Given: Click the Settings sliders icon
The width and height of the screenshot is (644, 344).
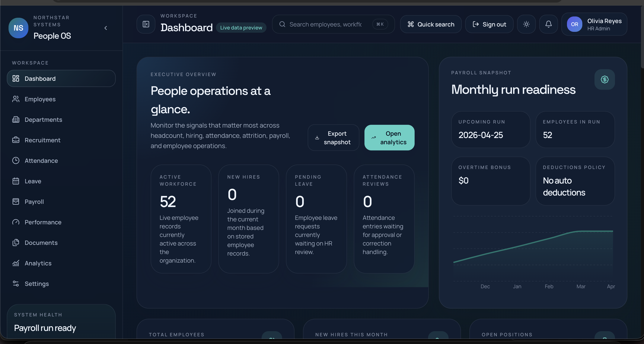Looking at the screenshot, I should click(16, 284).
